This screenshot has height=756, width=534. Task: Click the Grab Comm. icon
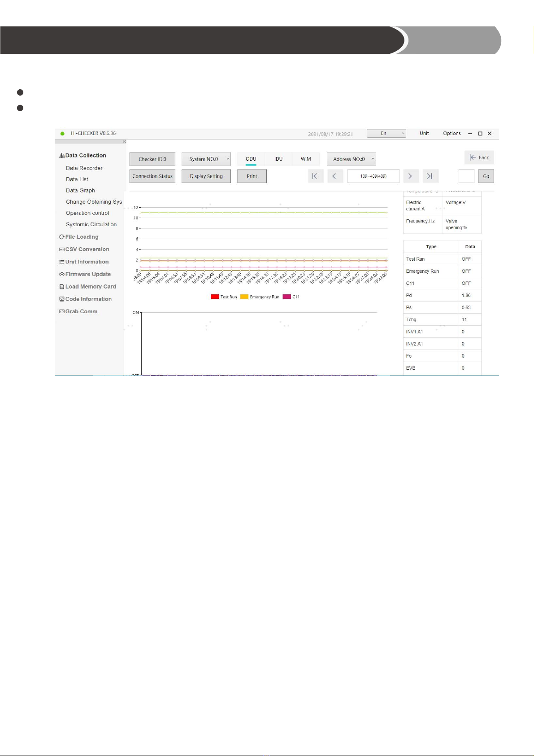[x=62, y=311]
